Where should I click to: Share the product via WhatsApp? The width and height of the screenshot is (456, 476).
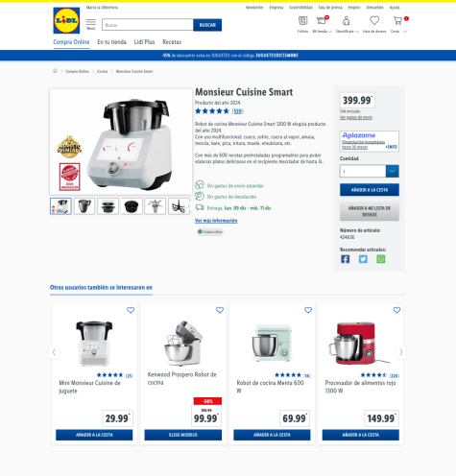tap(381, 259)
